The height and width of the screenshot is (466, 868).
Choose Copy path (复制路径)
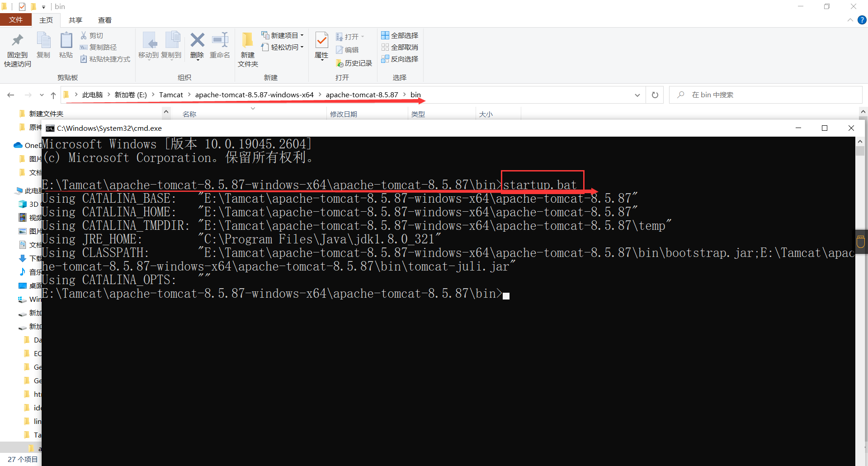[x=99, y=47]
